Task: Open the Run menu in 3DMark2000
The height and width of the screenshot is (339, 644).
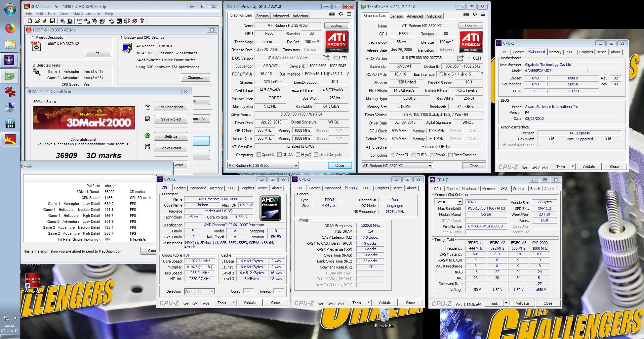Action: 51,14
